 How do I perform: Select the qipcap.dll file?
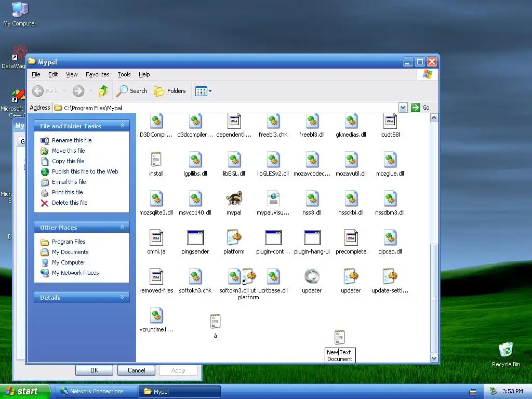click(390, 238)
